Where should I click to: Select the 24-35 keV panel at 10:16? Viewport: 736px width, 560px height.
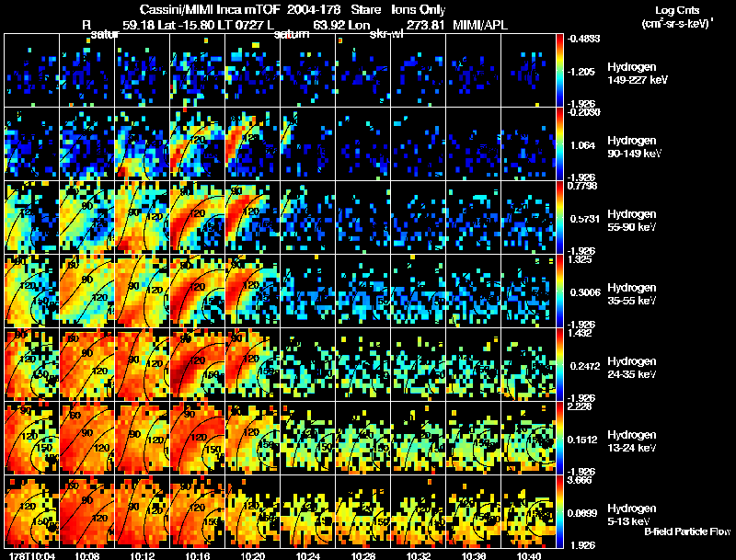tap(198, 364)
